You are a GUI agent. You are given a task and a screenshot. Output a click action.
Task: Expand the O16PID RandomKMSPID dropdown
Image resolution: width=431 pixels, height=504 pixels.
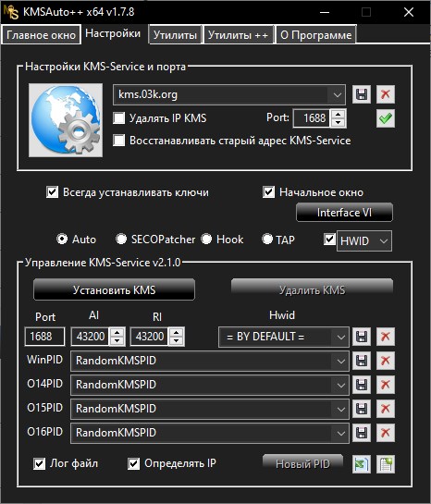340,433
